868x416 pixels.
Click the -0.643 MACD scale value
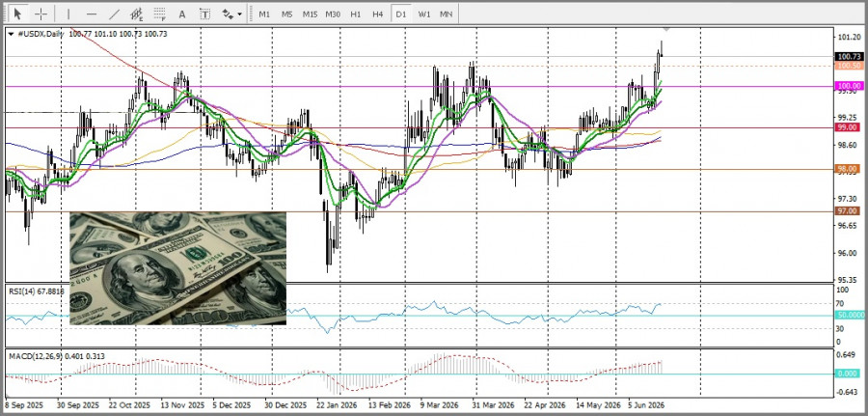pos(848,392)
